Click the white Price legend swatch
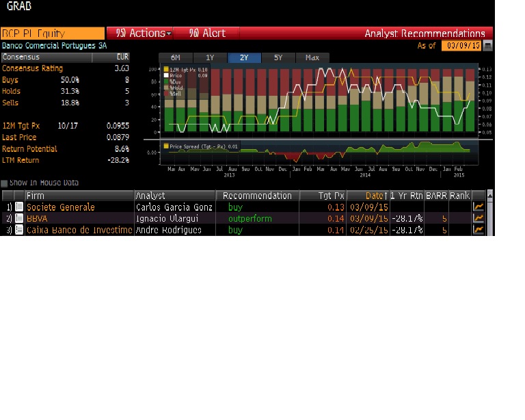 pyautogui.click(x=166, y=75)
